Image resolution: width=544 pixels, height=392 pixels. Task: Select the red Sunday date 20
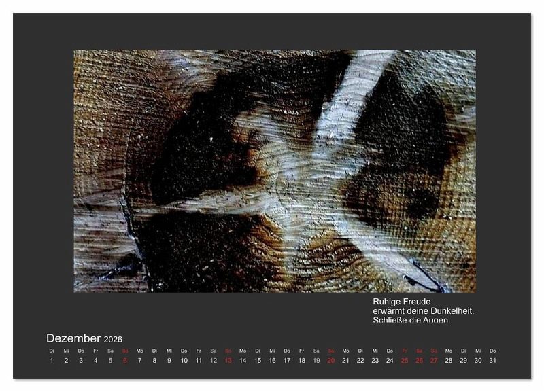[330, 361]
